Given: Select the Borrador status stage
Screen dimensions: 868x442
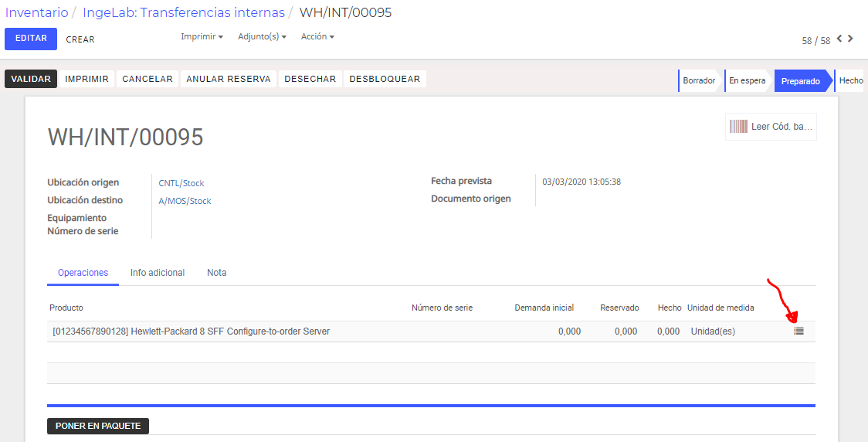Looking at the screenshot, I should point(699,80).
